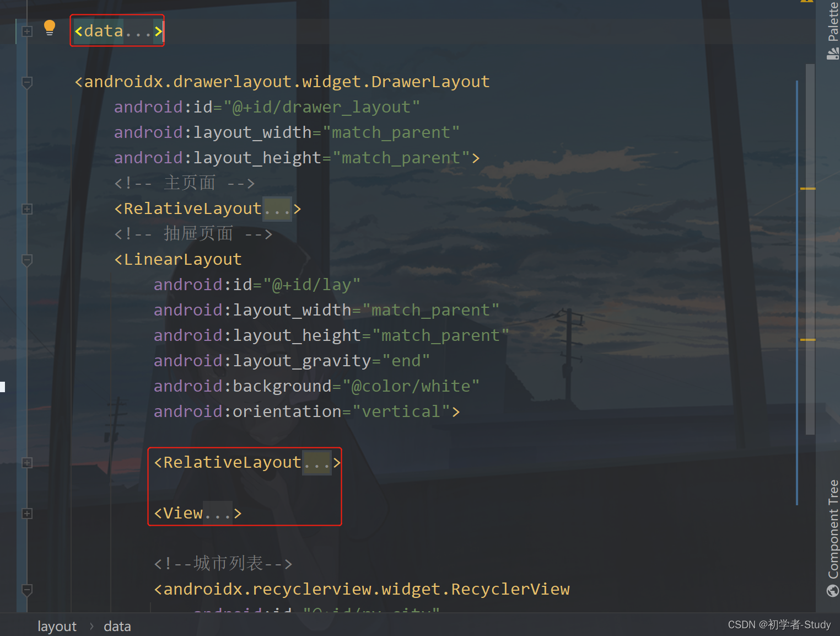Click folded ellipsis after main RelativeLayout
The width and height of the screenshot is (840, 636).
click(x=277, y=209)
